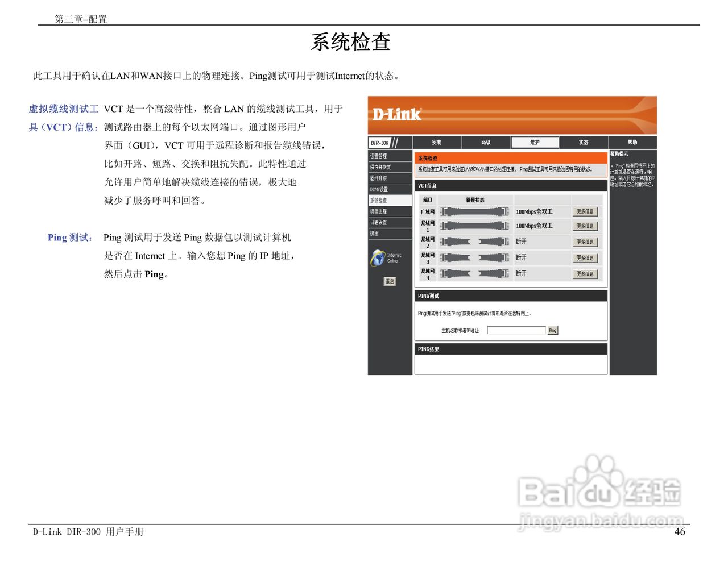728x562 pixels.
Task: Click the 帮助提示 heading
Action: [x=619, y=154]
